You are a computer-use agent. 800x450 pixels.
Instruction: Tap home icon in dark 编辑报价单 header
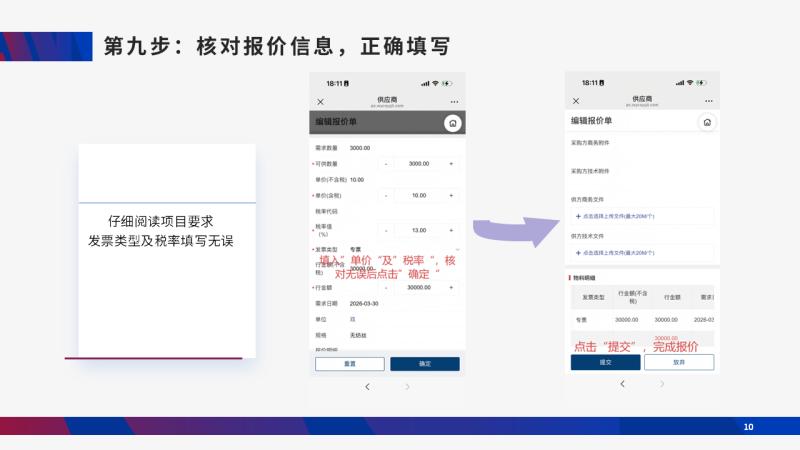[x=453, y=123]
